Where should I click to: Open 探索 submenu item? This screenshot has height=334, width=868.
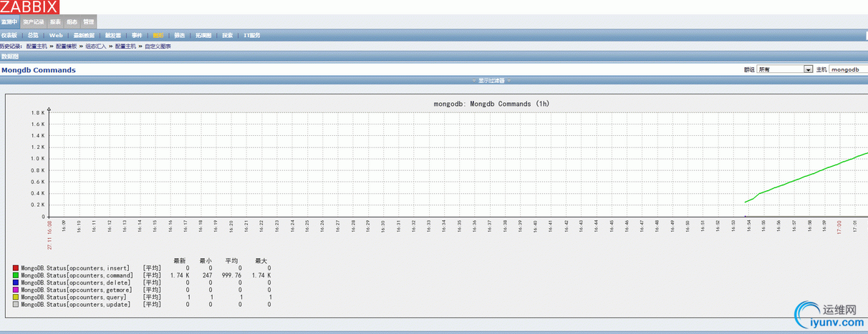click(228, 35)
